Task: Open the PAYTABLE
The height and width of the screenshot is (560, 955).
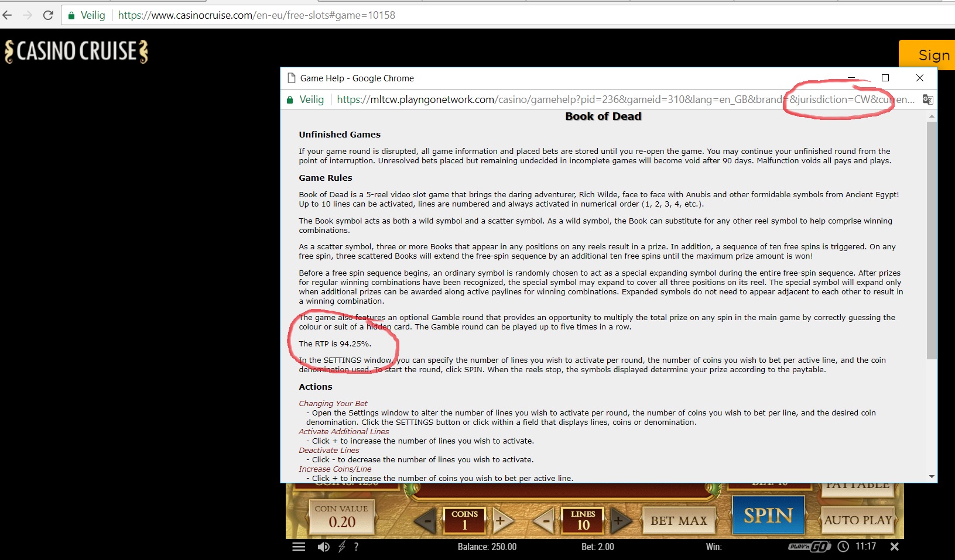Action: [x=858, y=487]
